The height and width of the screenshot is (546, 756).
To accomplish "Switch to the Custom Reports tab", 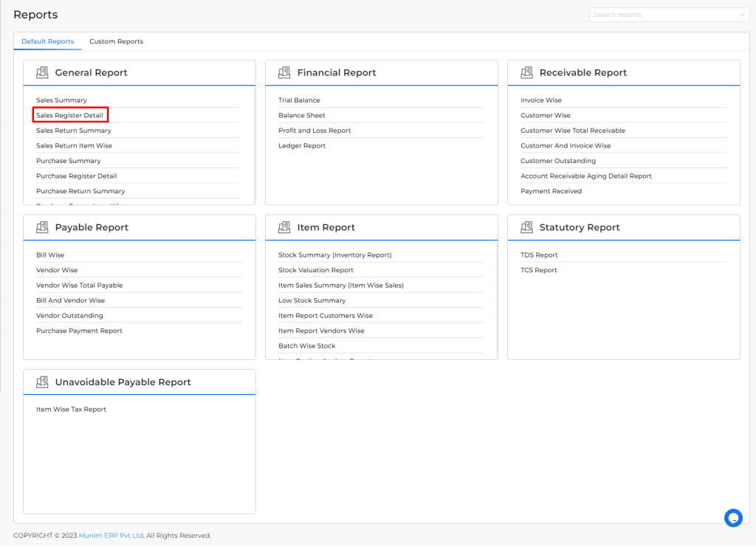I will (116, 41).
